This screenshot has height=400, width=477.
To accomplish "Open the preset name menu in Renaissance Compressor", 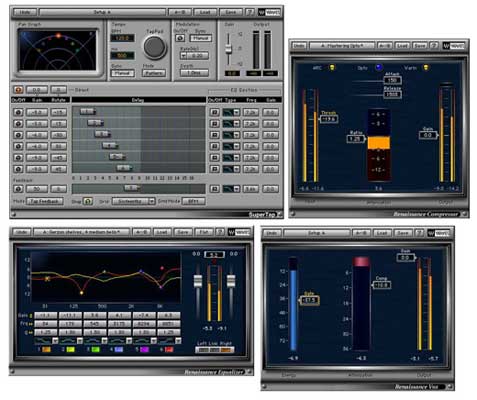I will pos(342,45).
